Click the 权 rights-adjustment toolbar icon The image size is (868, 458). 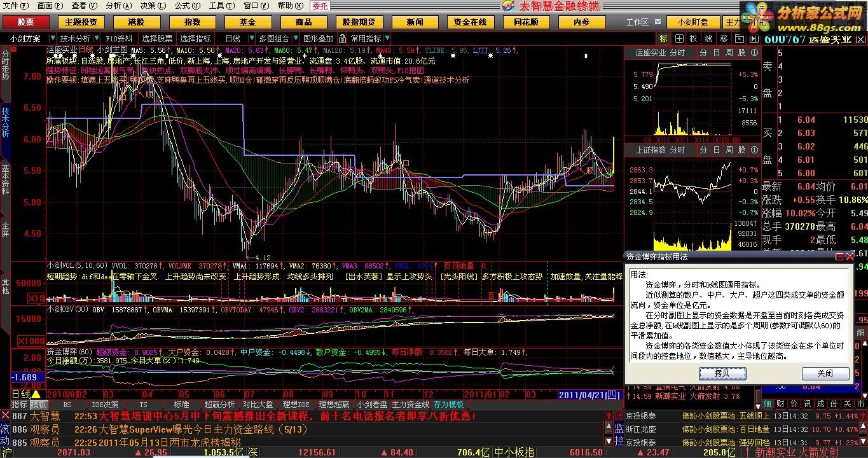(693, 38)
